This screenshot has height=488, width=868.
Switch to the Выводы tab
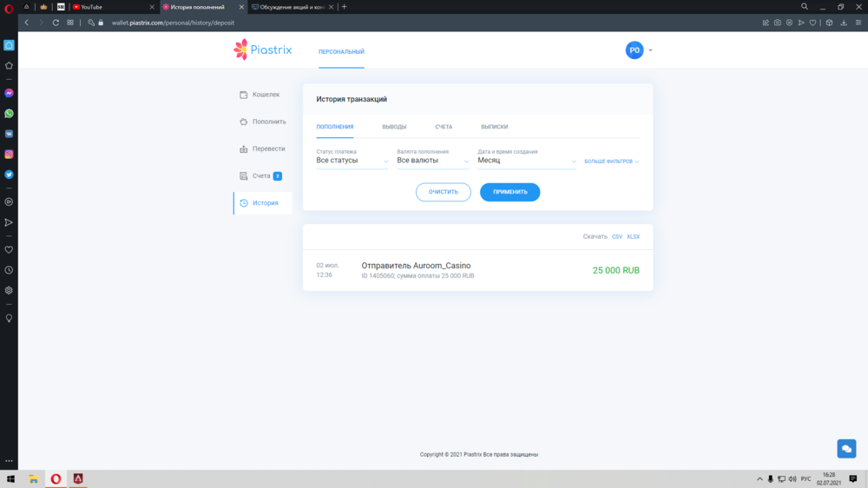coord(394,128)
